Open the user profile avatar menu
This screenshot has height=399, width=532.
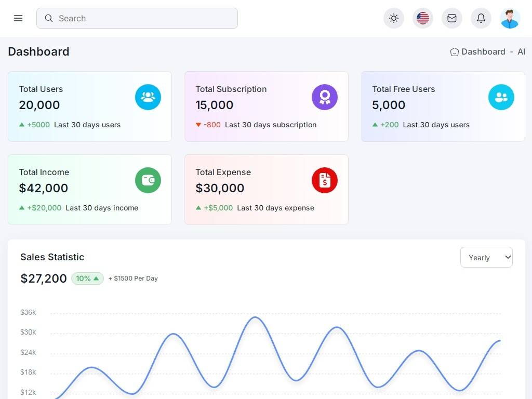pos(510,18)
